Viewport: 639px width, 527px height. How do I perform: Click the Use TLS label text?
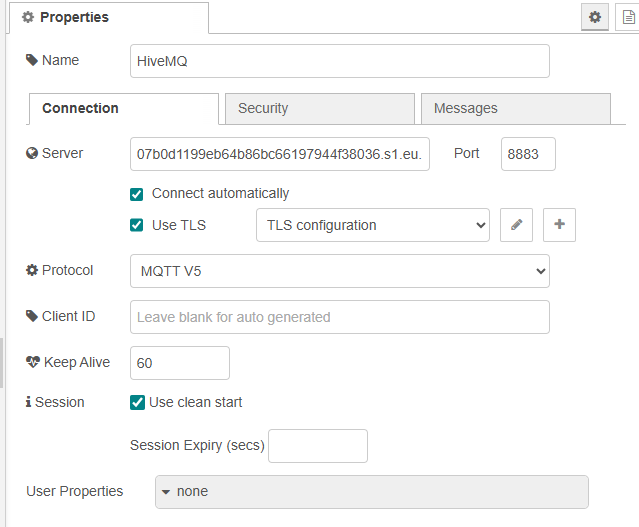point(179,225)
